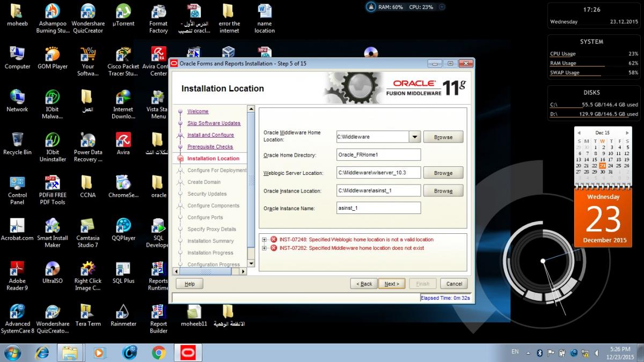
Task: Open the Camtasia Studio 7 icon
Action: pos(87,226)
